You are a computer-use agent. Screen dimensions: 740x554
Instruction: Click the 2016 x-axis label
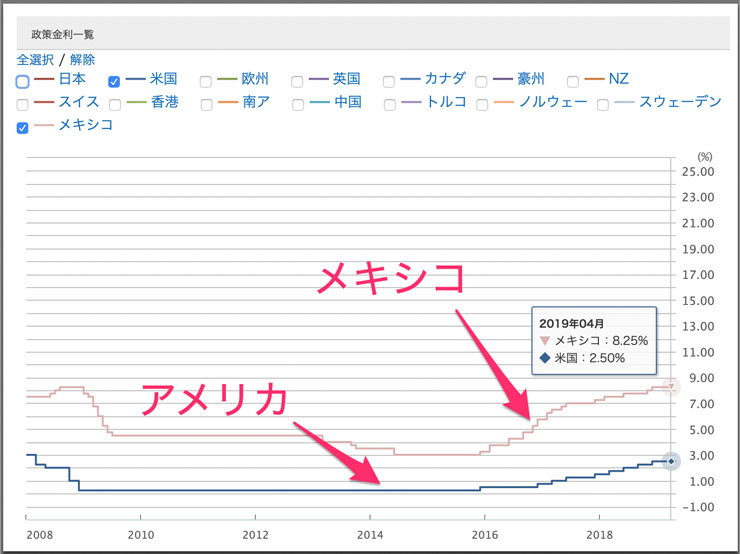click(485, 535)
